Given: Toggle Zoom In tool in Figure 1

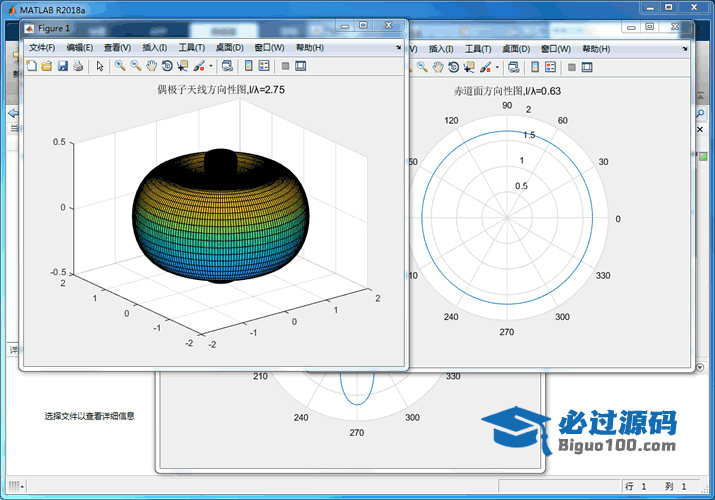Looking at the screenshot, I should point(120,67).
